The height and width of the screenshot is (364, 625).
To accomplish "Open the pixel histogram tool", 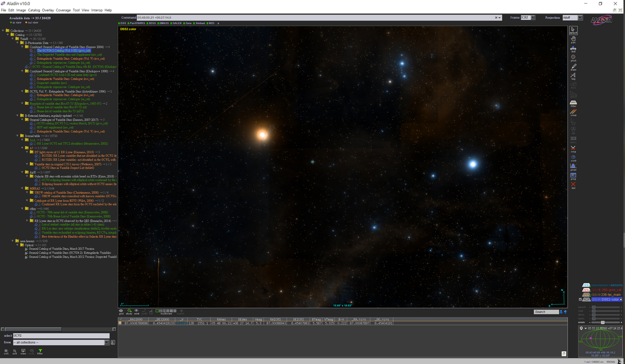I will (573, 167).
